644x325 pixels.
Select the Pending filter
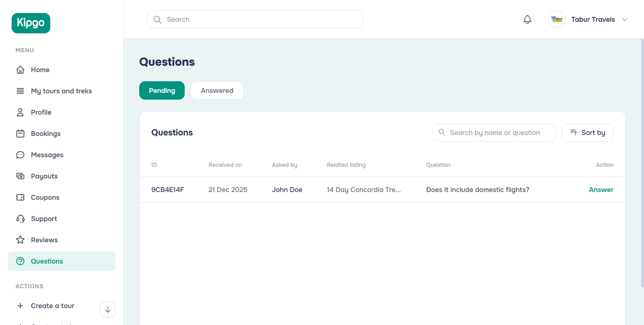(162, 90)
